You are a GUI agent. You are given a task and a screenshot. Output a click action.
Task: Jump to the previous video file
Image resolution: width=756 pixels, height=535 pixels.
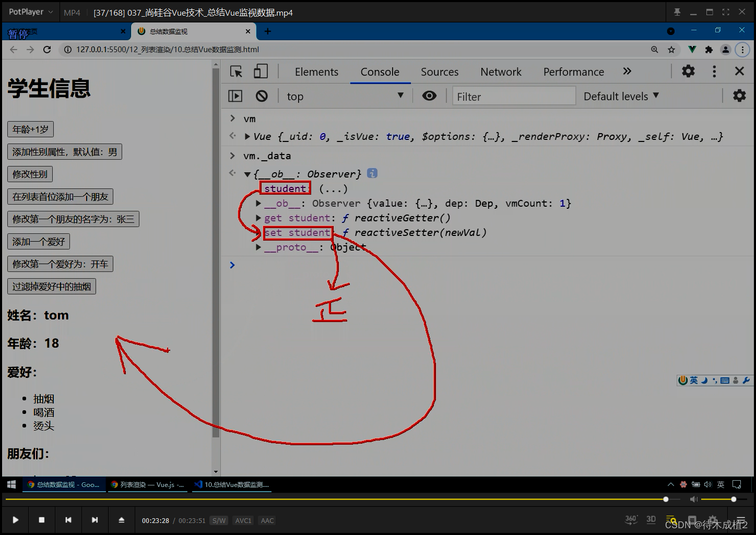coord(68,520)
